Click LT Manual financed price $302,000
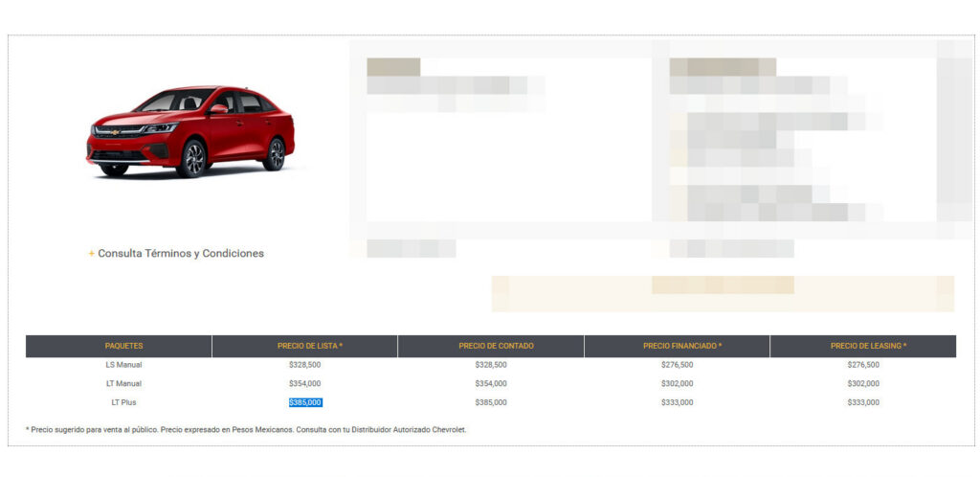This screenshot has width=980, height=477. coord(677,383)
